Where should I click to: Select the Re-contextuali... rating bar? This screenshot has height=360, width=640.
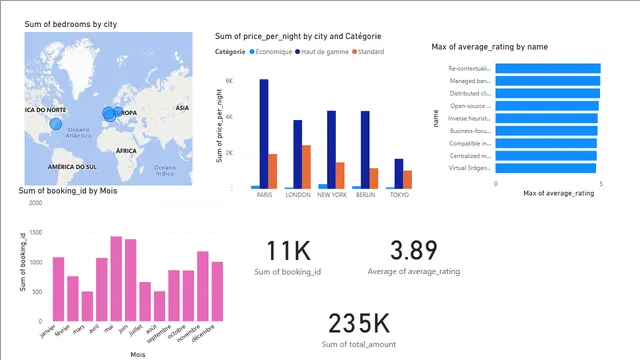548,69
